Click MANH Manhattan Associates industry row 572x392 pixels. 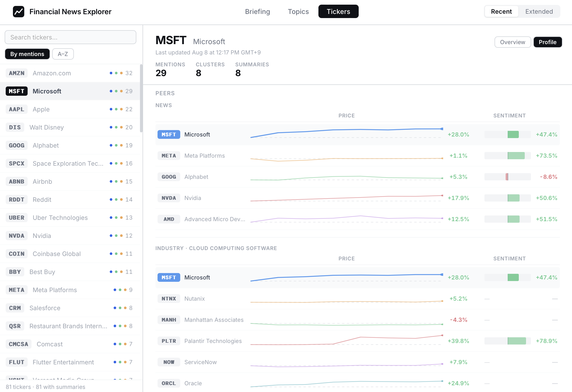click(x=358, y=320)
